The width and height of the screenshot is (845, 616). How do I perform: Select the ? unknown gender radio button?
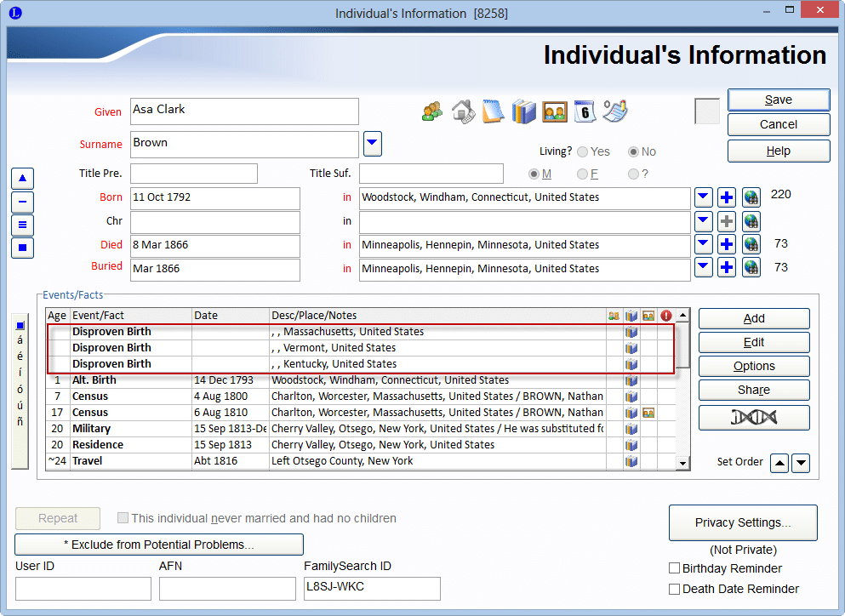coord(633,174)
